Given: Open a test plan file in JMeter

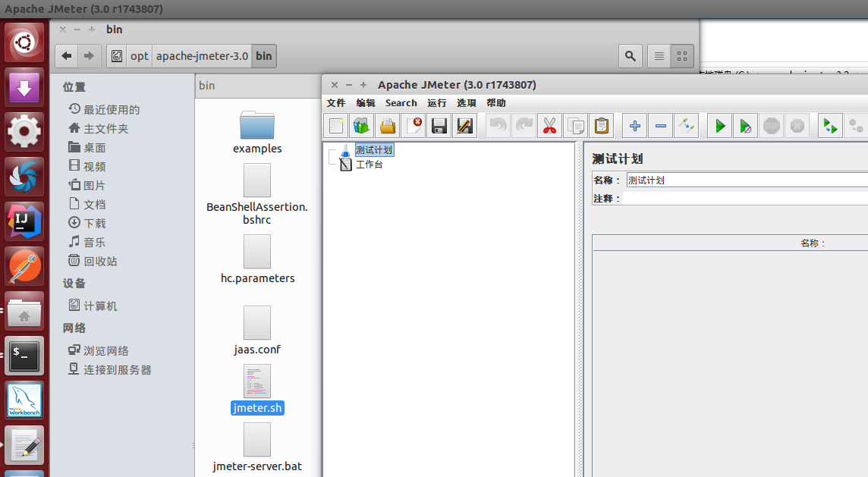Looking at the screenshot, I should tap(388, 126).
